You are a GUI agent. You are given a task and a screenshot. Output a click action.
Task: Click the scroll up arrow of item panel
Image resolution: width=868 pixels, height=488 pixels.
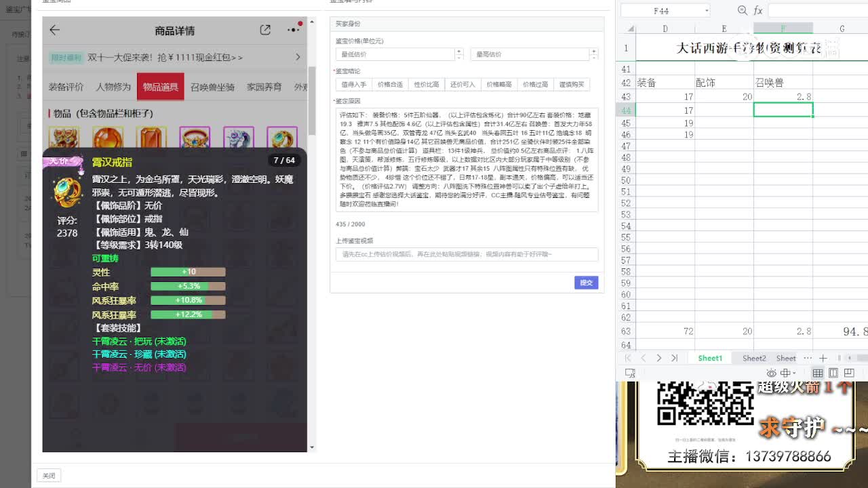click(312, 22)
